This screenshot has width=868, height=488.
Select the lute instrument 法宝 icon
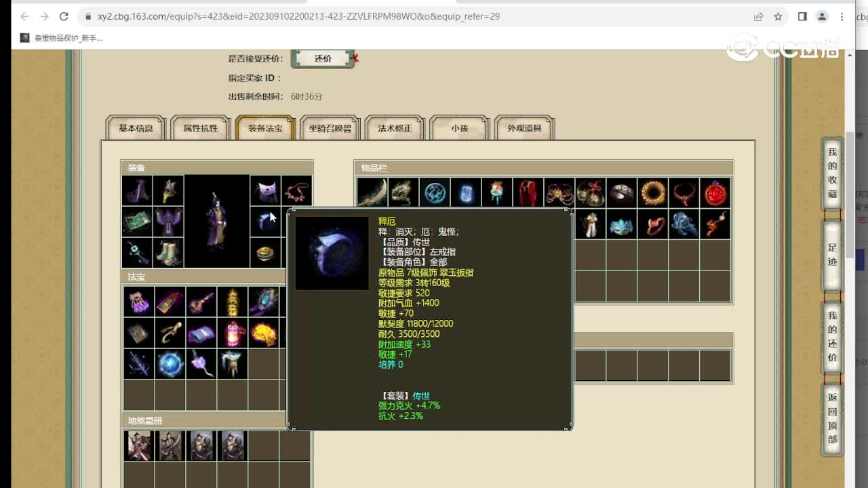[x=201, y=302]
